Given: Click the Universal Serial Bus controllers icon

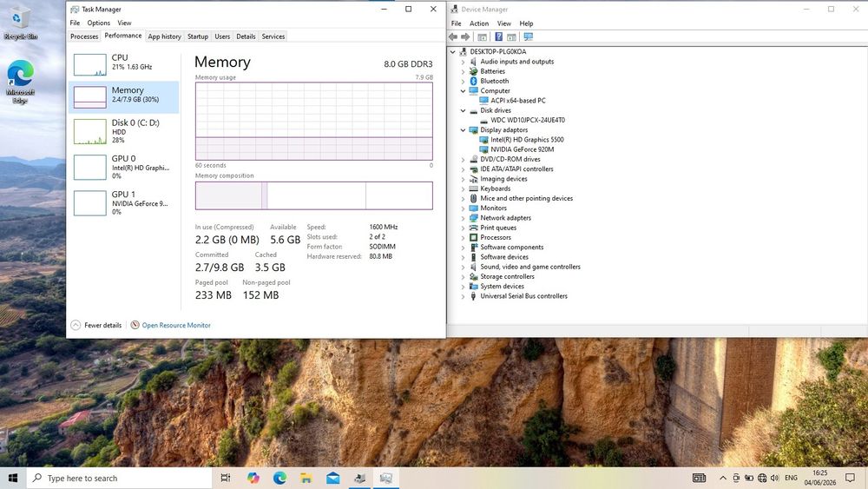Looking at the screenshot, I should click(473, 295).
